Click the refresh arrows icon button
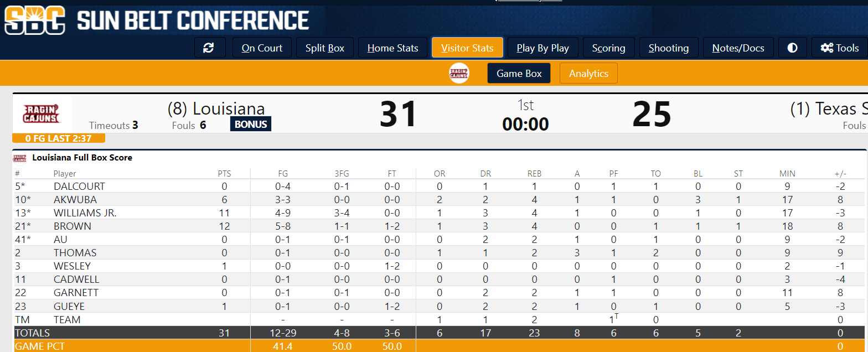 coord(209,48)
